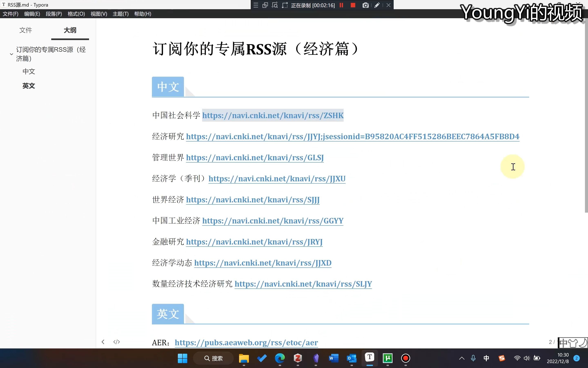Click the Typora taskbar icon
This screenshot has width=588, height=368.
coord(370,358)
